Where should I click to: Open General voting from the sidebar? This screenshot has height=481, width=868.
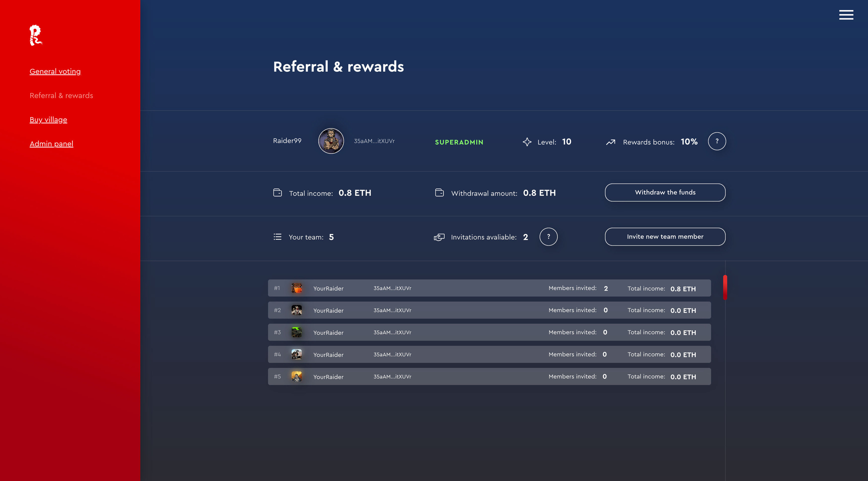[55, 71]
